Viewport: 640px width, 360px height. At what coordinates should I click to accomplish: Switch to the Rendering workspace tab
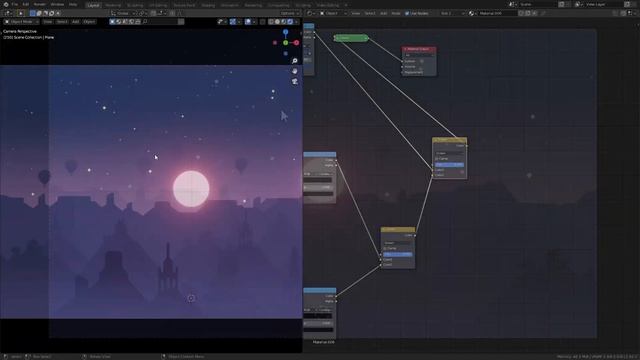tap(253, 5)
